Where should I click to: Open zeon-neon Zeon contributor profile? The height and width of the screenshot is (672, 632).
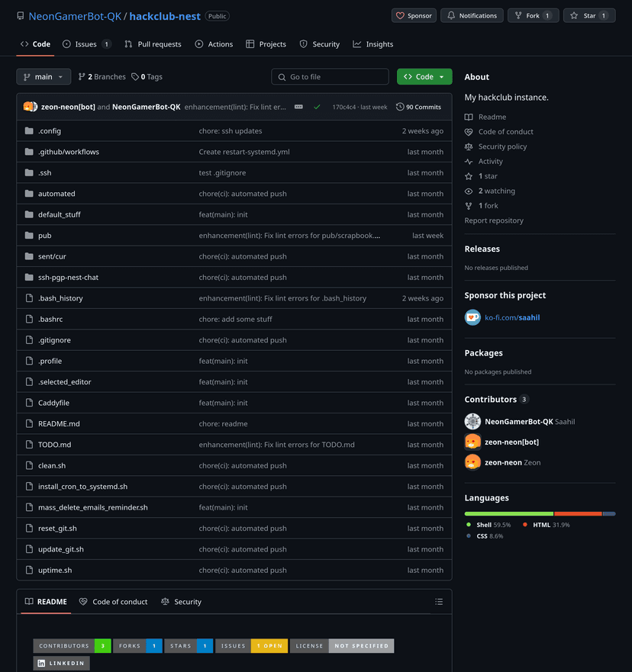pyautogui.click(x=512, y=462)
